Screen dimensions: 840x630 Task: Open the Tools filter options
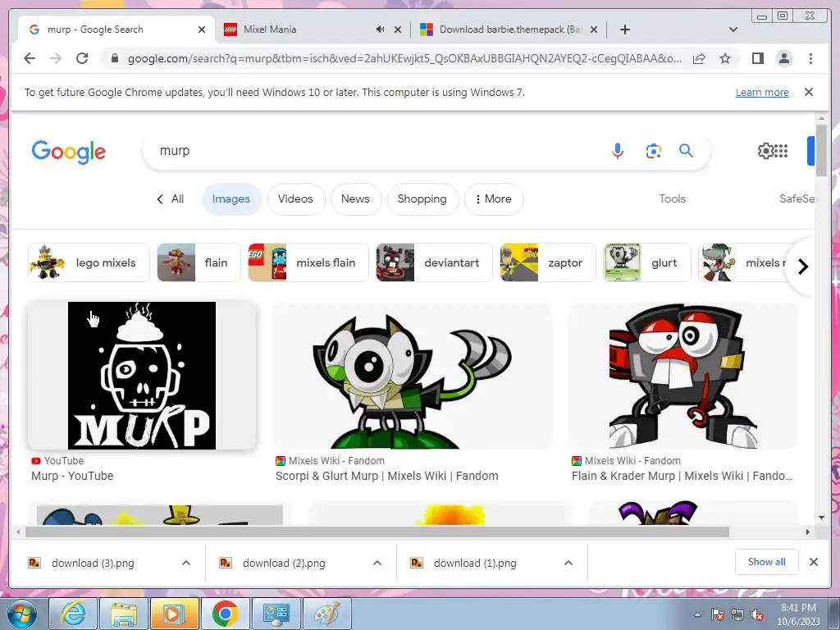673,199
